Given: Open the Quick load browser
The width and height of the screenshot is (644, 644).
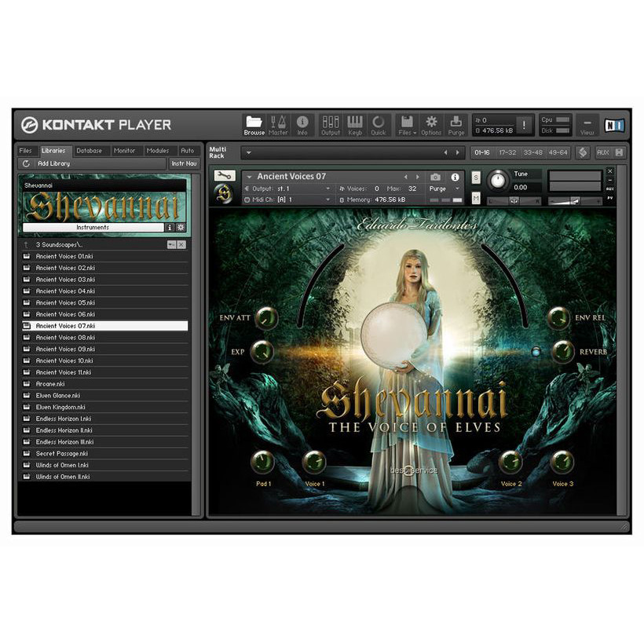Looking at the screenshot, I should coord(379,126).
